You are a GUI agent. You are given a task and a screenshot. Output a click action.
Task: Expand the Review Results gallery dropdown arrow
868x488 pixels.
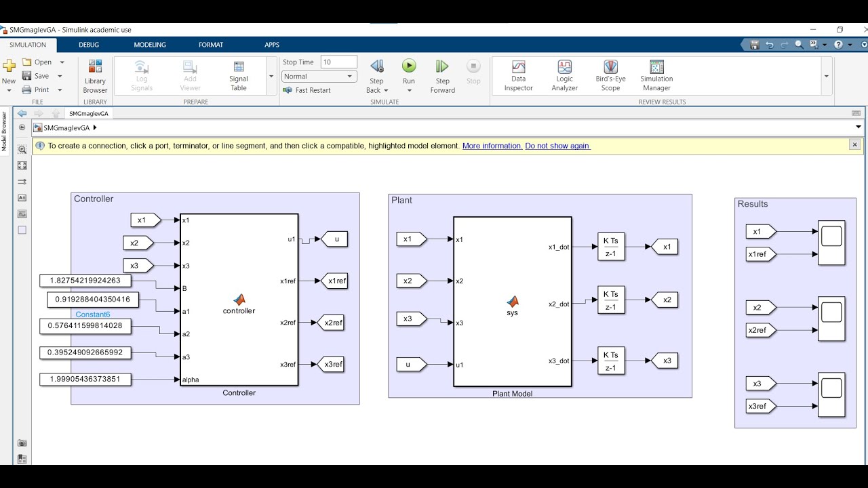point(826,76)
